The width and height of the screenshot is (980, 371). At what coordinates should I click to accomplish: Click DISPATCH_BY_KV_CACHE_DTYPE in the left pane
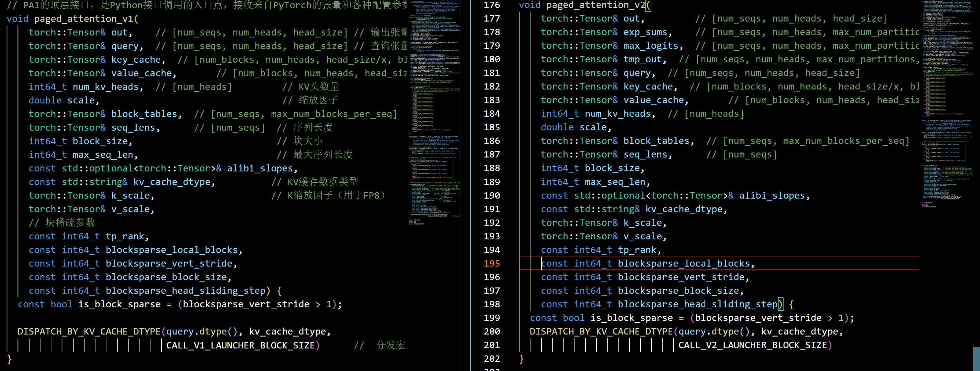(89, 332)
